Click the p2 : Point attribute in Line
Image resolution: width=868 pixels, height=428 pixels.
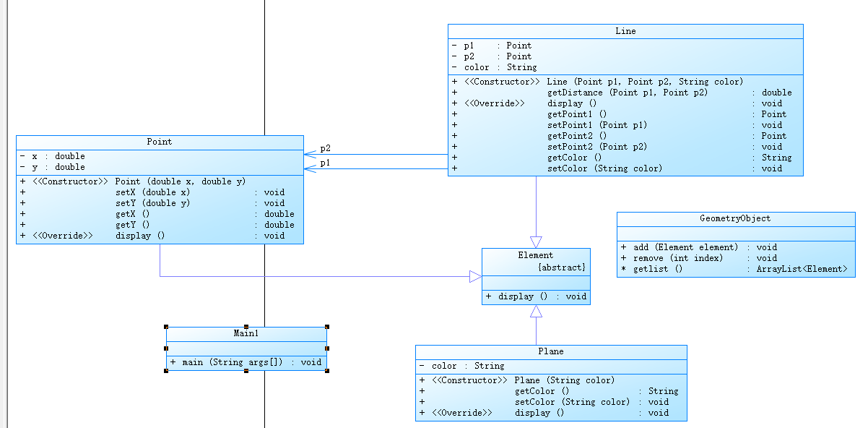point(492,56)
